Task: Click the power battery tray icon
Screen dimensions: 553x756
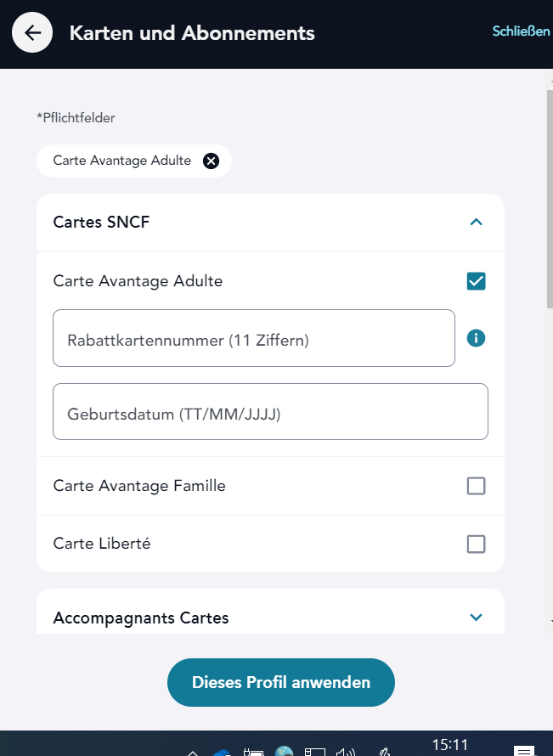Action: click(x=253, y=753)
